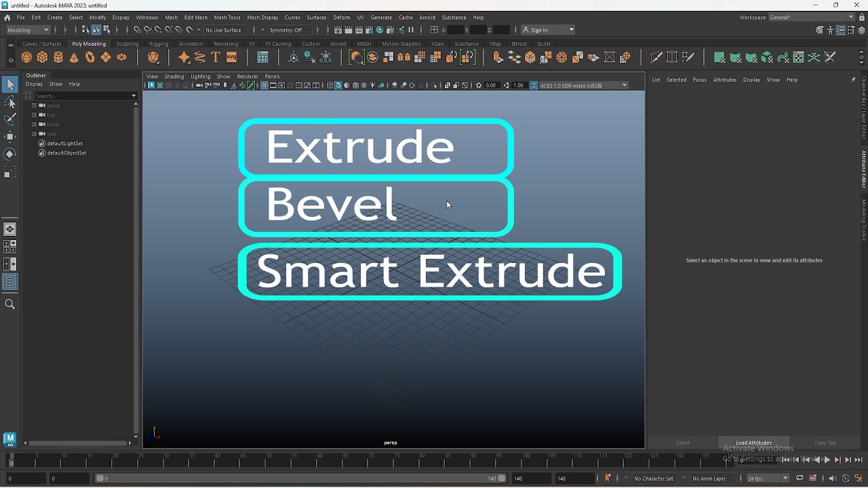Open the Modeling menu set dropdown

[28, 30]
